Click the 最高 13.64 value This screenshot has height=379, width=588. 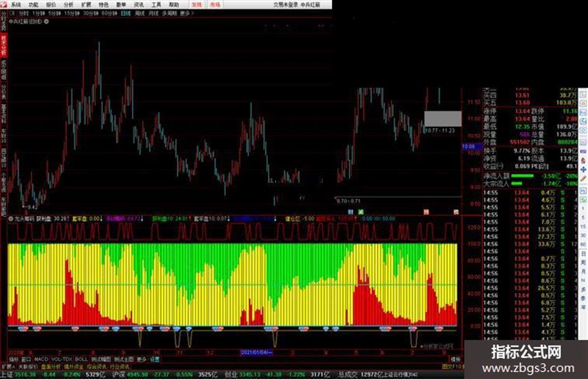[x=523, y=119]
